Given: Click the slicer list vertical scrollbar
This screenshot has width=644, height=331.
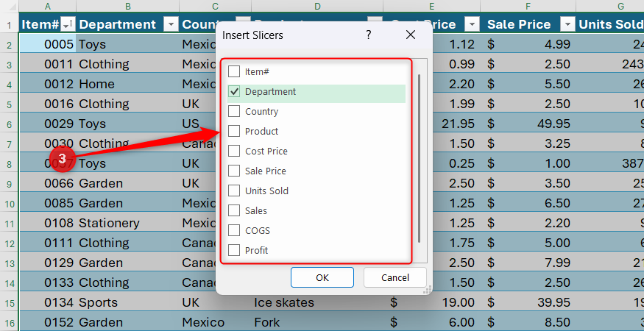Looking at the screenshot, I should (419, 159).
